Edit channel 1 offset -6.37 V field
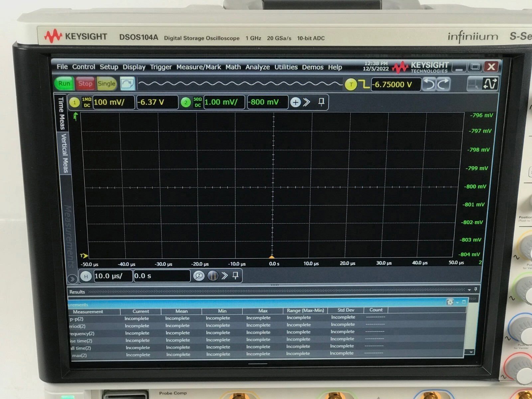The width and height of the screenshot is (532, 399). coord(157,102)
